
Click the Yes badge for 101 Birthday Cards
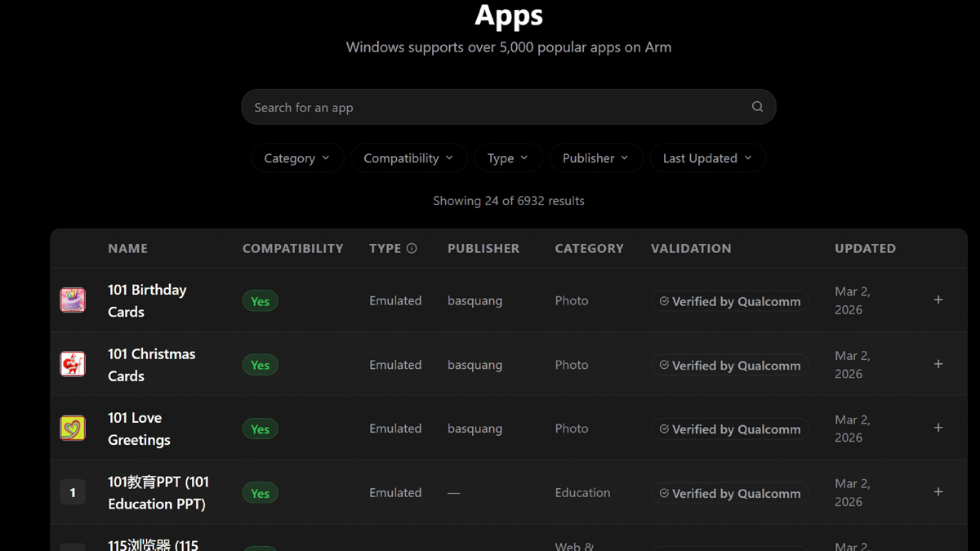click(260, 301)
